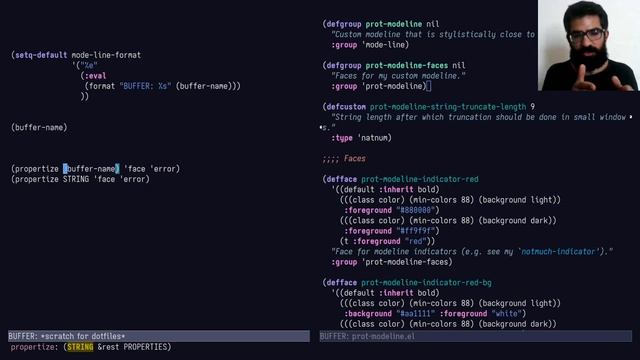The image size is (640, 360).
Task: Click the left window mode line 'BUFFER: *scratch for dotfiles*'
Action: [159, 336]
